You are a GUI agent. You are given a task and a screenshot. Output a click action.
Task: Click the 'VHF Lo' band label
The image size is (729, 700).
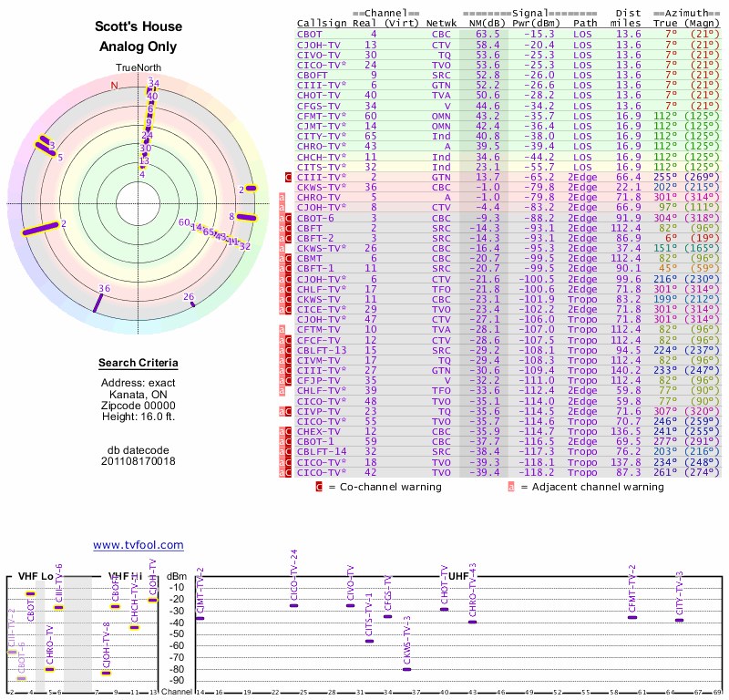(x=36, y=576)
